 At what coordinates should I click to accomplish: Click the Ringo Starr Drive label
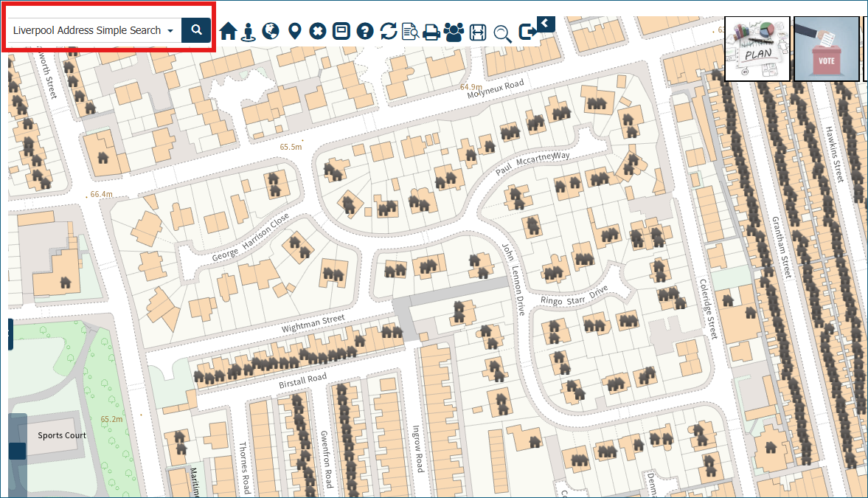(x=574, y=295)
